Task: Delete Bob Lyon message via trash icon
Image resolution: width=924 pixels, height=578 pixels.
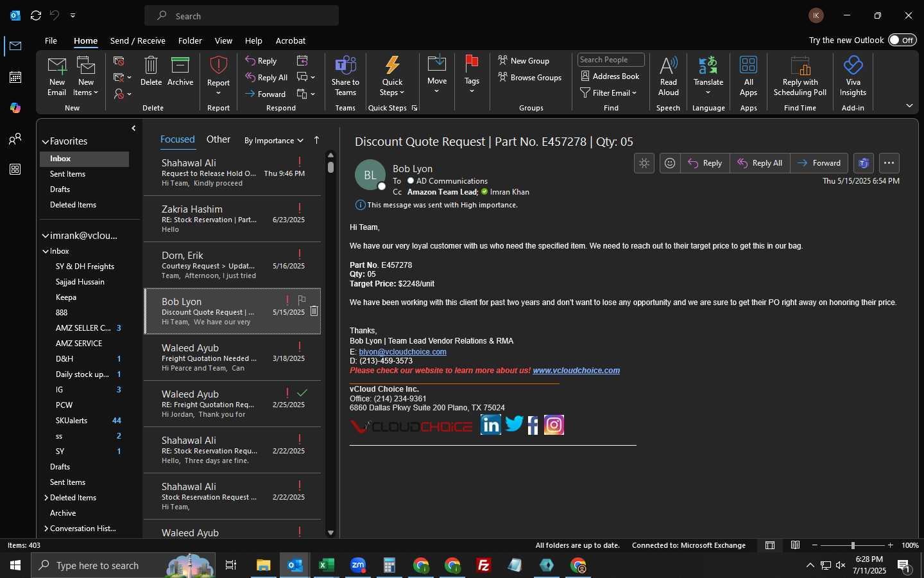Action: coord(314,311)
